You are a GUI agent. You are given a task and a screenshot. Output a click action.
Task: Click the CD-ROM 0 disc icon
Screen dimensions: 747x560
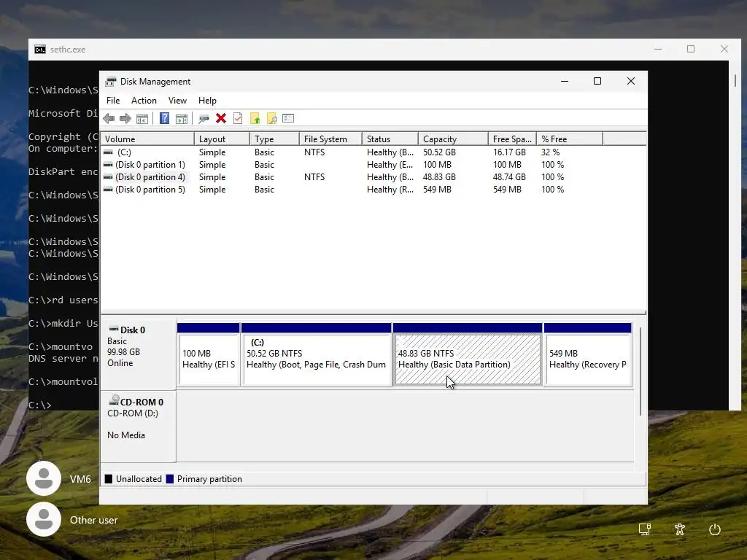click(114, 400)
